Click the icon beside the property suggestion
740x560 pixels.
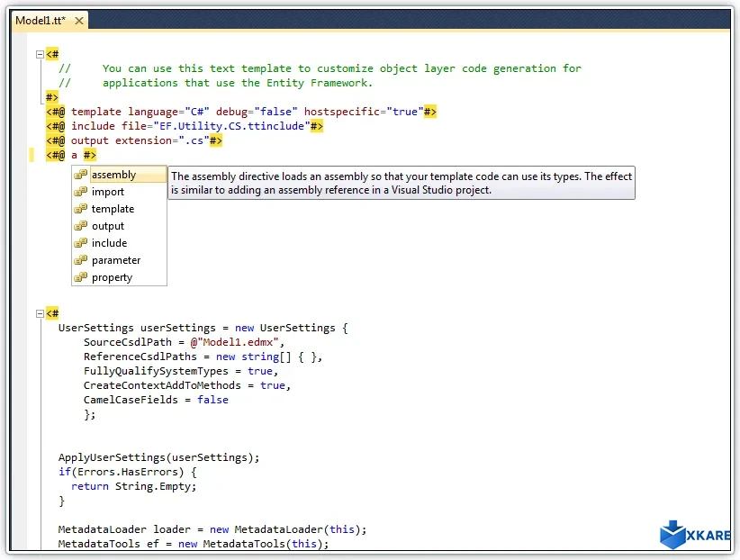[81, 276]
